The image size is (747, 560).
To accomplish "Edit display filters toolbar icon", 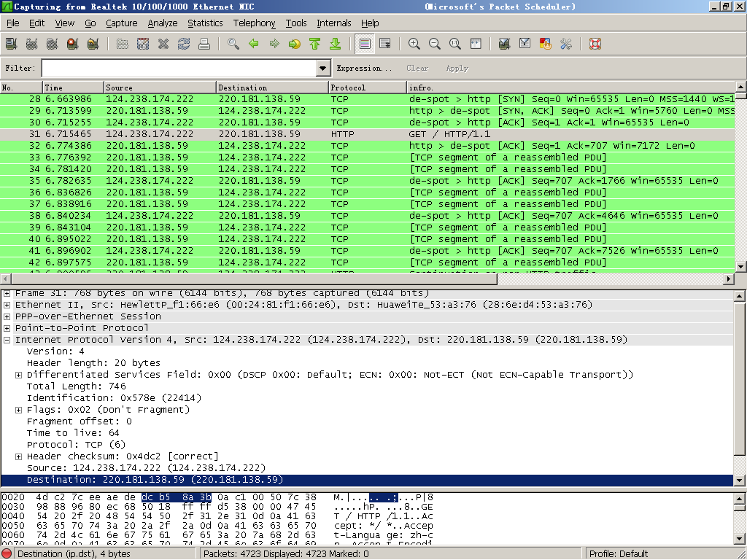I will (x=525, y=44).
